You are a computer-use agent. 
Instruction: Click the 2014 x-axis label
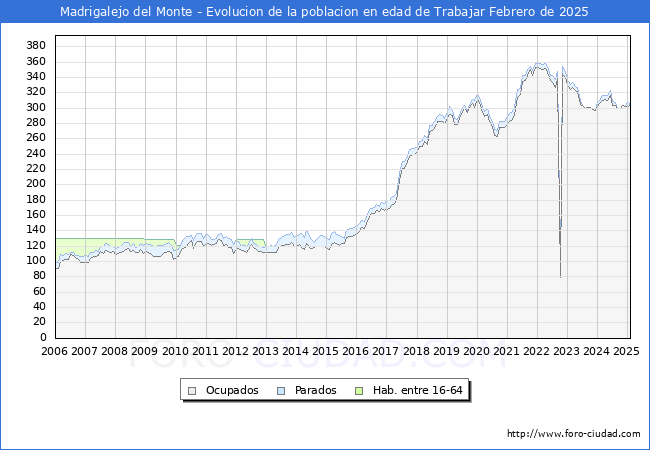[x=295, y=351]
